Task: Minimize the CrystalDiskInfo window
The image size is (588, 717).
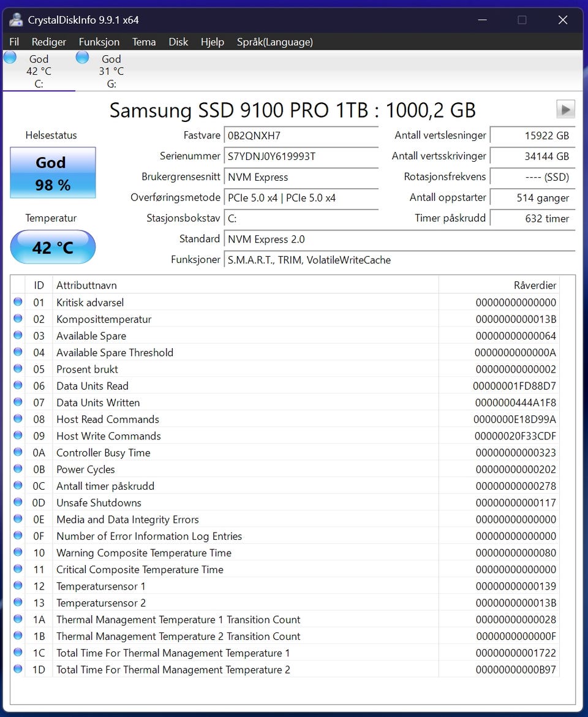Action: (x=482, y=20)
